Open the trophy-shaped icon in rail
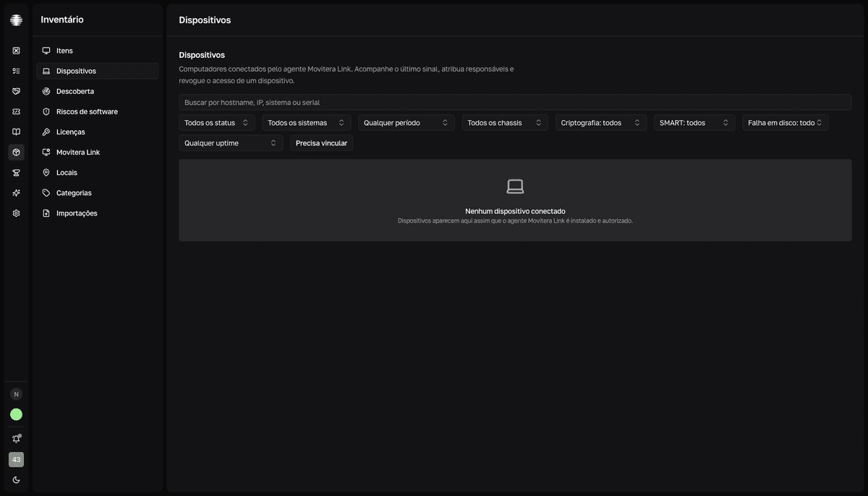The image size is (868, 496). (x=16, y=173)
